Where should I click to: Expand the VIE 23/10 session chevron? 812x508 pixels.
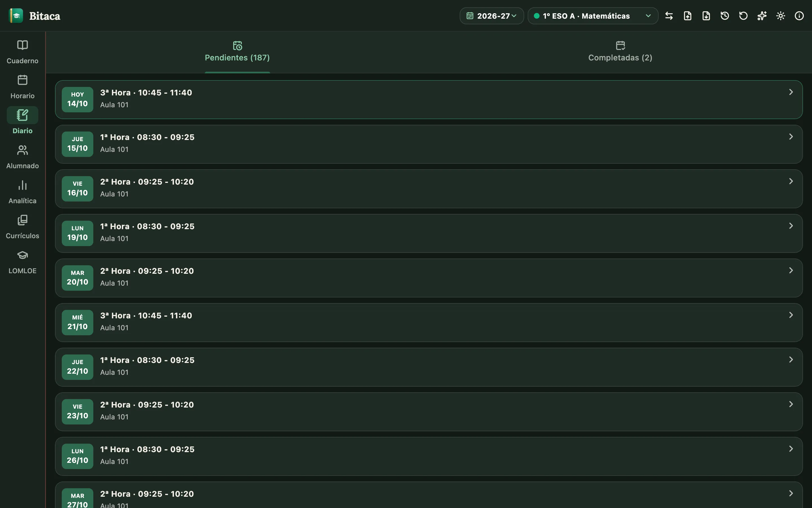[x=791, y=404]
